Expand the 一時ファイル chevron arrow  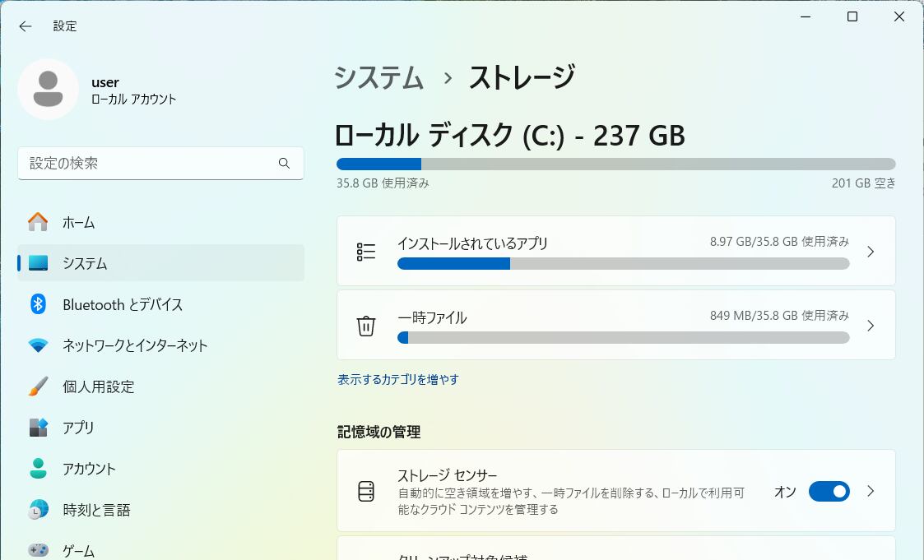click(871, 326)
